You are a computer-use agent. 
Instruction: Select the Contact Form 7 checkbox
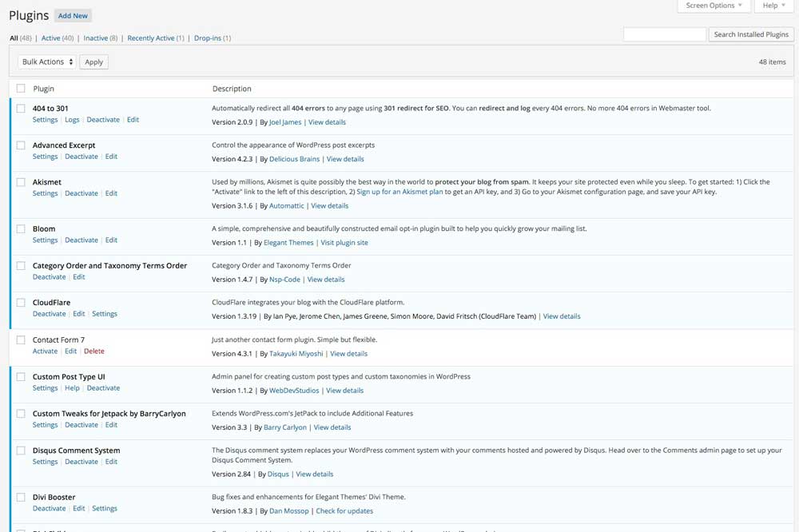coord(21,340)
